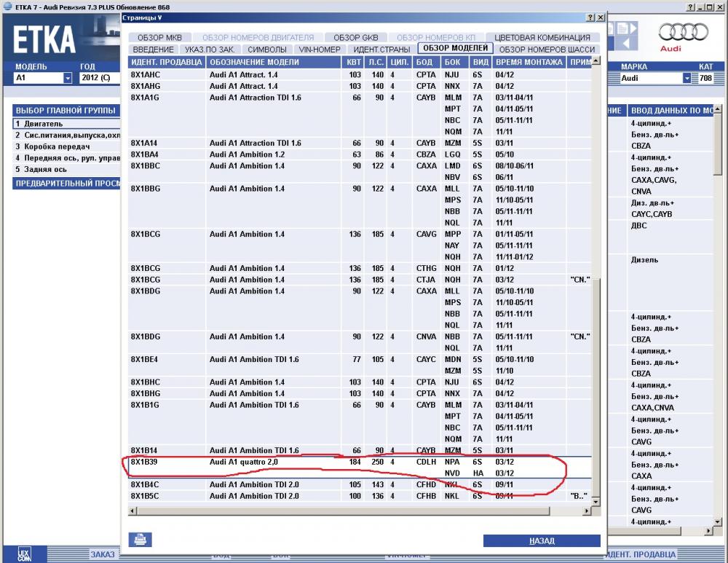Select the ОБЗОР МОДЕЛЕЙ tab
Image resolution: width=728 pixels, height=563 pixels.
click(x=455, y=48)
